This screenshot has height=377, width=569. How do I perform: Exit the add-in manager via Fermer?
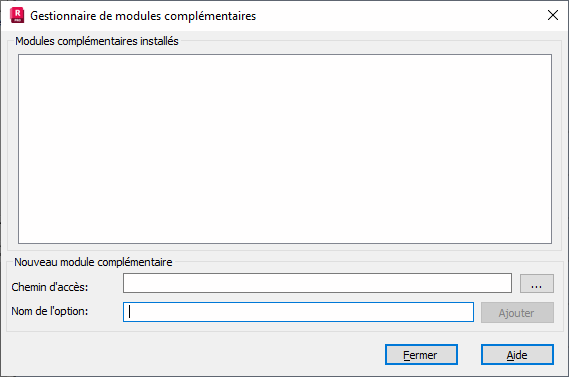point(421,355)
